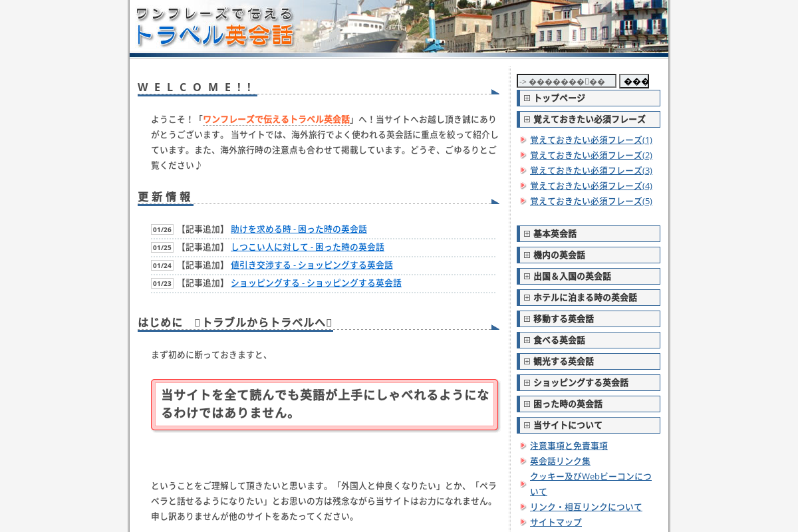Click the 01/25 date badge
This screenshot has width=798, height=532.
[x=162, y=247]
